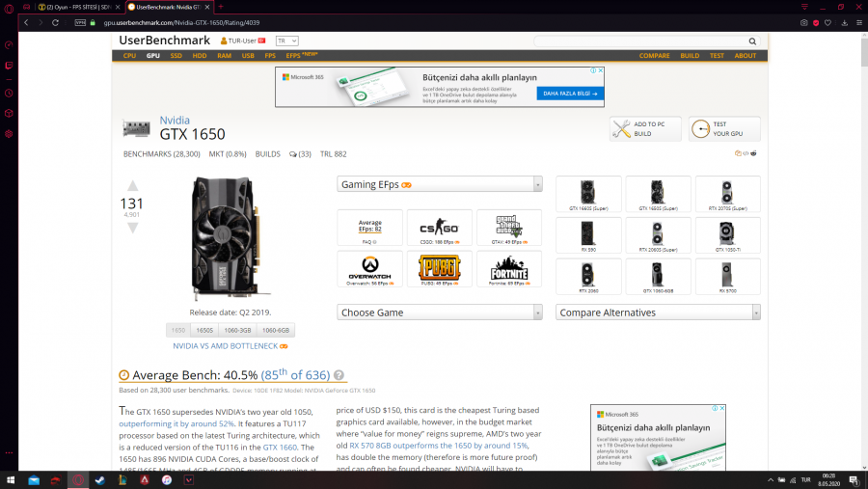Image resolution: width=868 pixels, height=489 pixels.
Task: Open the Nvidia brand link
Action: pos(175,121)
